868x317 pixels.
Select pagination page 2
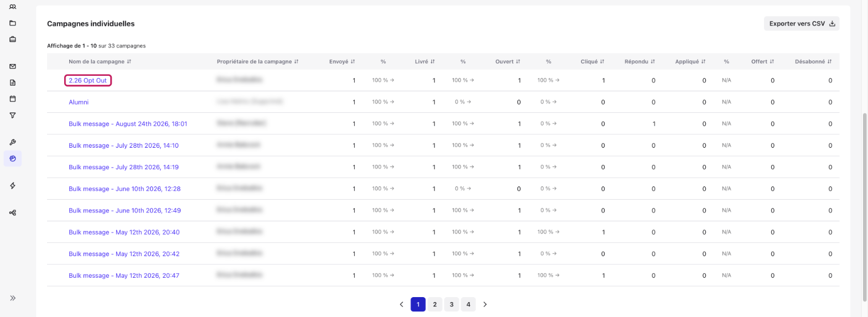pyautogui.click(x=435, y=304)
